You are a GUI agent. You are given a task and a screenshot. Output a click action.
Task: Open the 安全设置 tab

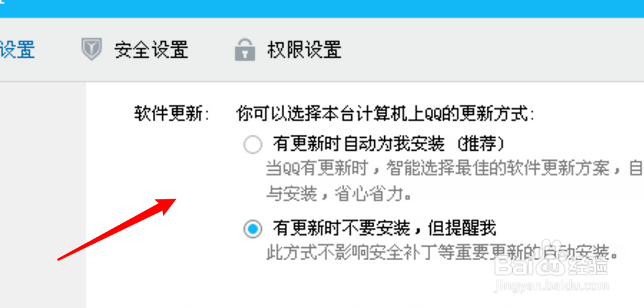coord(151,50)
